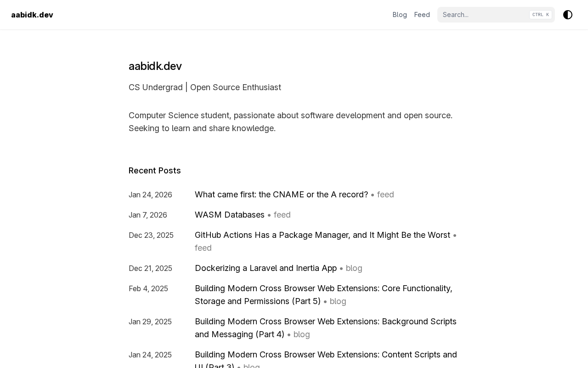
Task: Click the blog tag beside Part 5 post
Action: click(x=338, y=301)
